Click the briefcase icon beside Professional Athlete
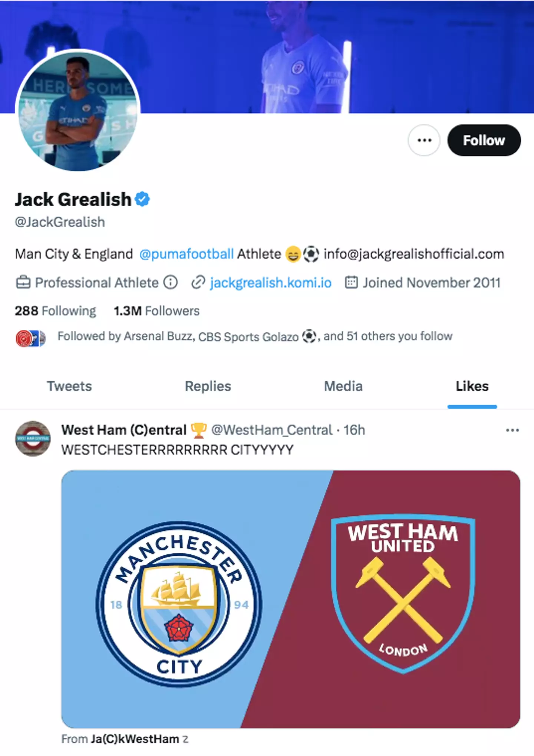The height and width of the screenshot is (756, 534). tap(23, 283)
